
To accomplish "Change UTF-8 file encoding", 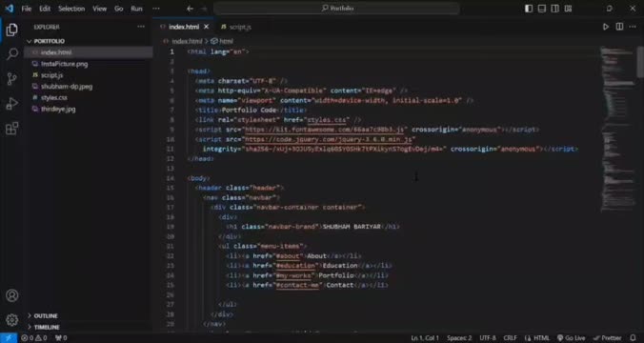I will (x=488, y=338).
